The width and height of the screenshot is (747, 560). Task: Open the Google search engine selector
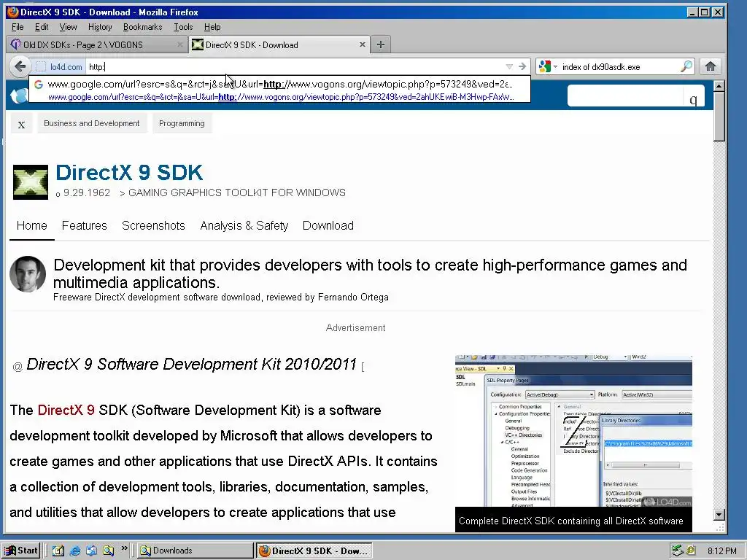click(x=548, y=66)
